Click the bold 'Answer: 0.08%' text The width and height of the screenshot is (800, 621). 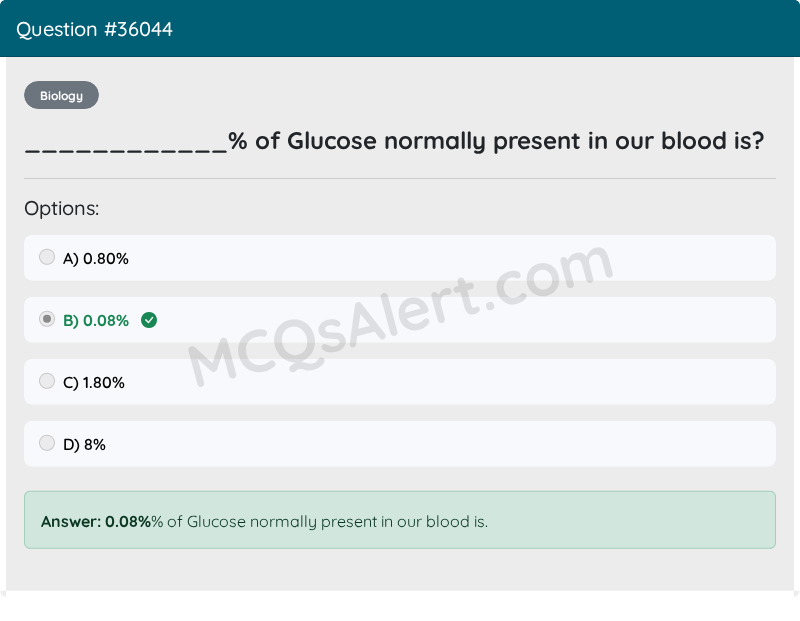[x=95, y=521]
